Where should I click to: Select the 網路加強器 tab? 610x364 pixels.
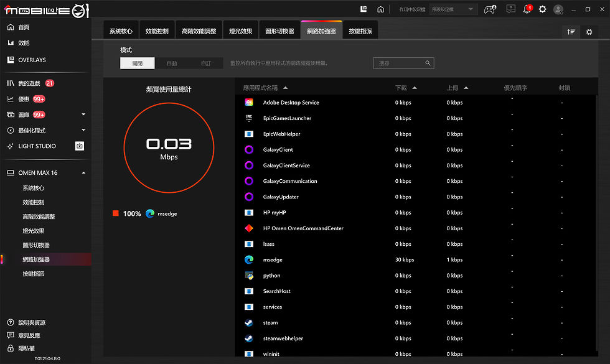pos(321,30)
